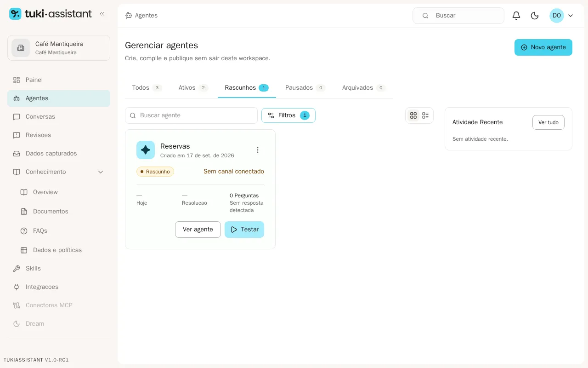588x368 pixels.
Task: Click Ver tudo in Atividade Recente
Action: (548, 122)
